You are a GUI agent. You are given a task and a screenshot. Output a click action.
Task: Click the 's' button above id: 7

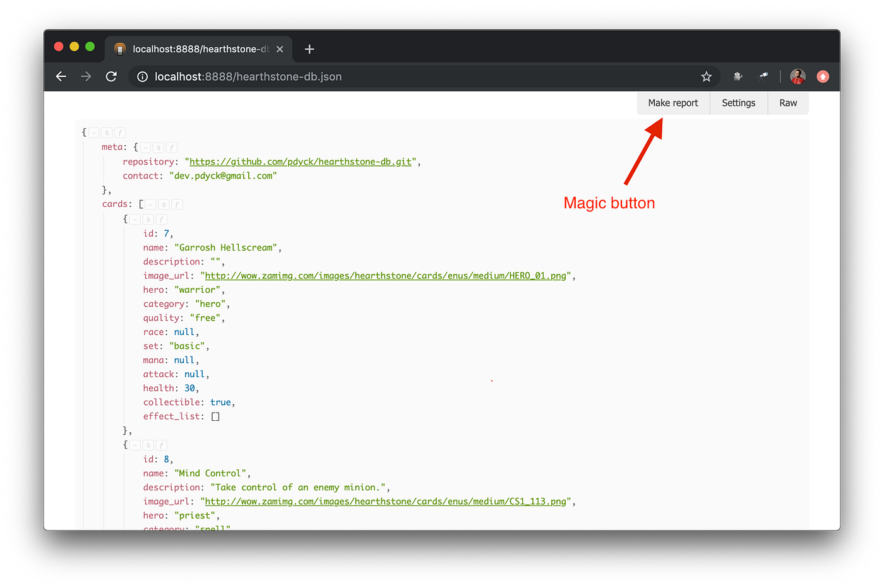[x=148, y=220]
